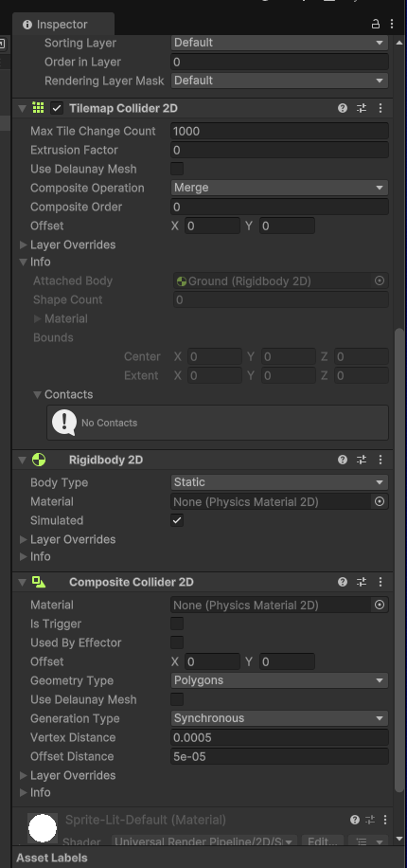Pick Composite Collider Material object selector
407x868 pixels.
(x=380, y=606)
